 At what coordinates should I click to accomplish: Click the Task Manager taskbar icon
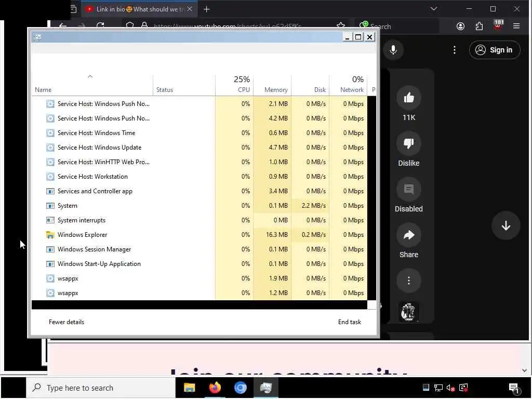265,388
